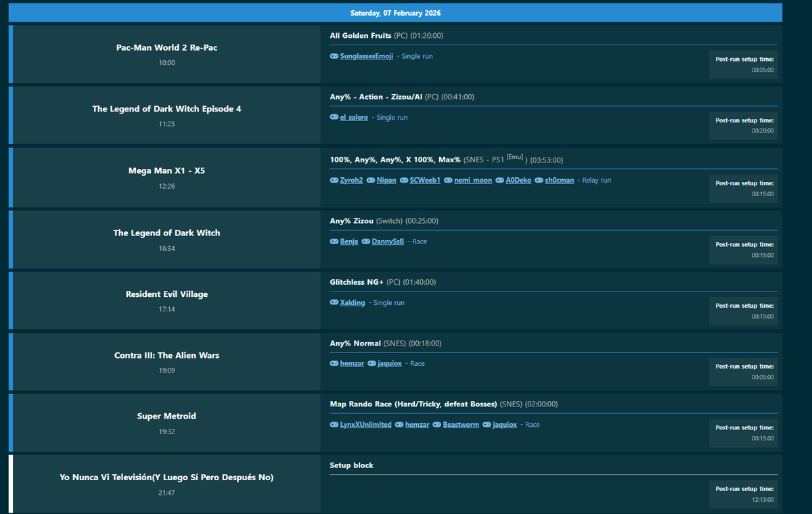Select Contra III: The Alien Wars title

[166, 355]
